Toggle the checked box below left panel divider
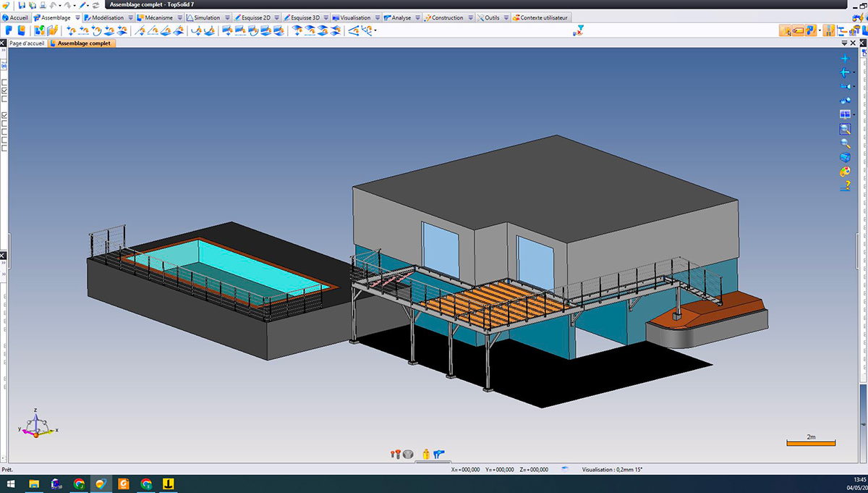Viewport: 868px width, 493px height. pyautogui.click(x=4, y=116)
